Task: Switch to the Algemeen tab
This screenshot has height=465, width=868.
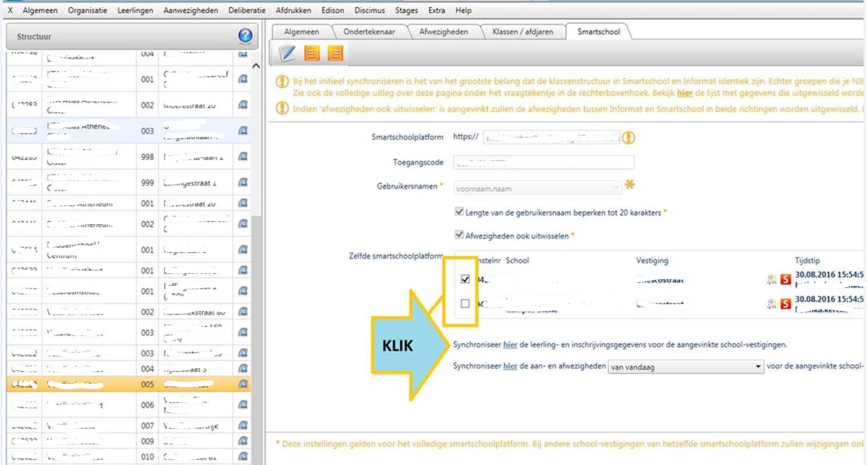Action: 301,32
